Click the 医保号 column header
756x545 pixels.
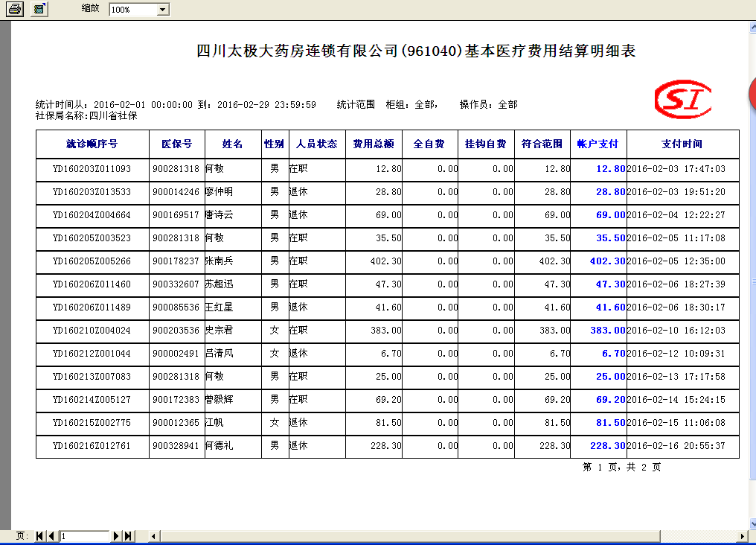tap(177, 144)
